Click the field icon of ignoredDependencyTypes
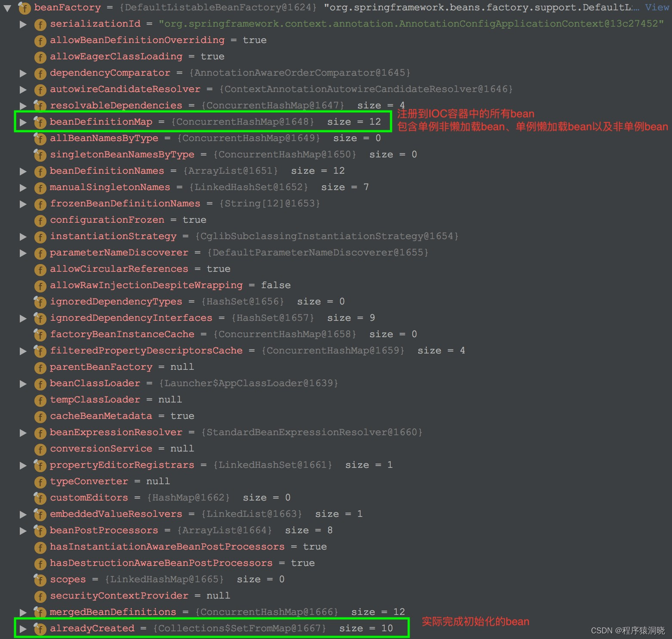This screenshot has height=639, width=672. [x=40, y=302]
